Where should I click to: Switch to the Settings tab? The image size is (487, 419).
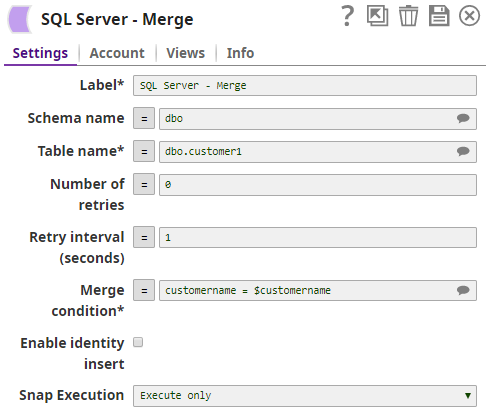[x=40, y=53]
